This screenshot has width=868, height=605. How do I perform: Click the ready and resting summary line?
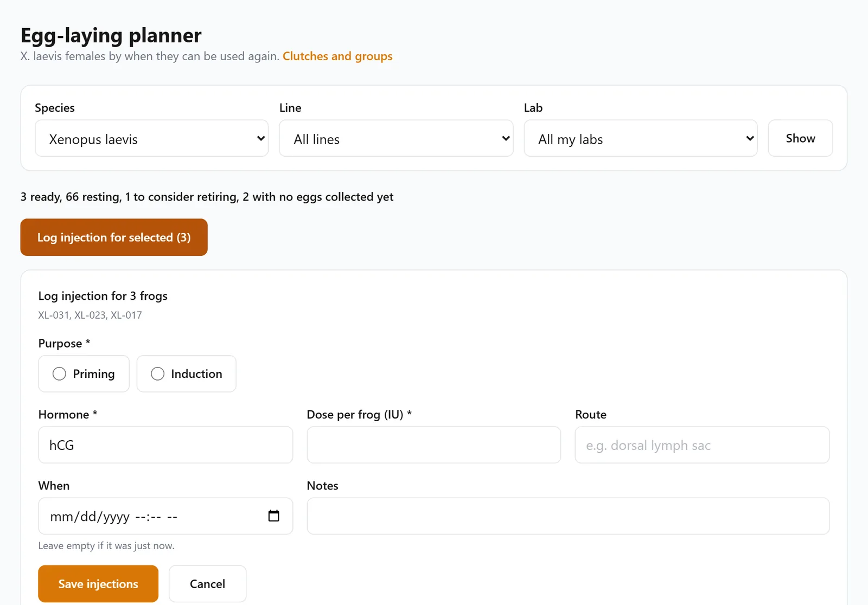coord(207,197)
